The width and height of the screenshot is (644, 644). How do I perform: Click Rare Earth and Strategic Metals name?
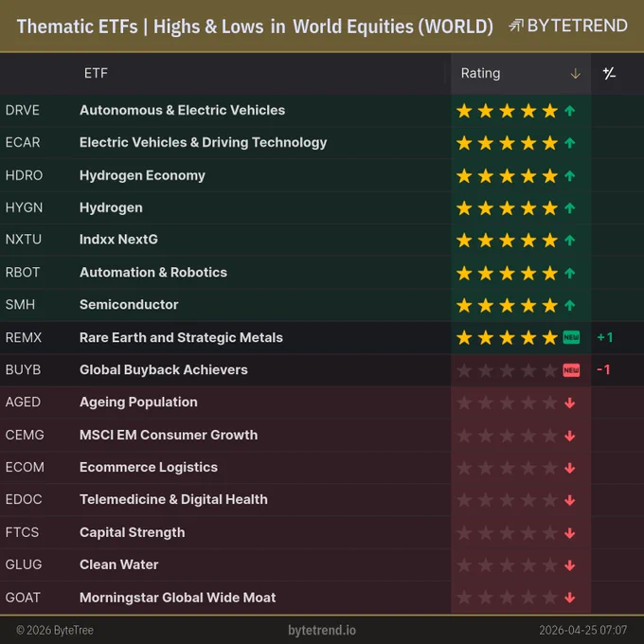click(181, 337)
